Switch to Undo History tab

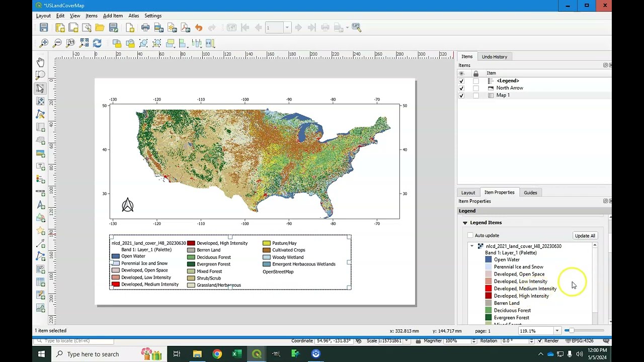495,57
